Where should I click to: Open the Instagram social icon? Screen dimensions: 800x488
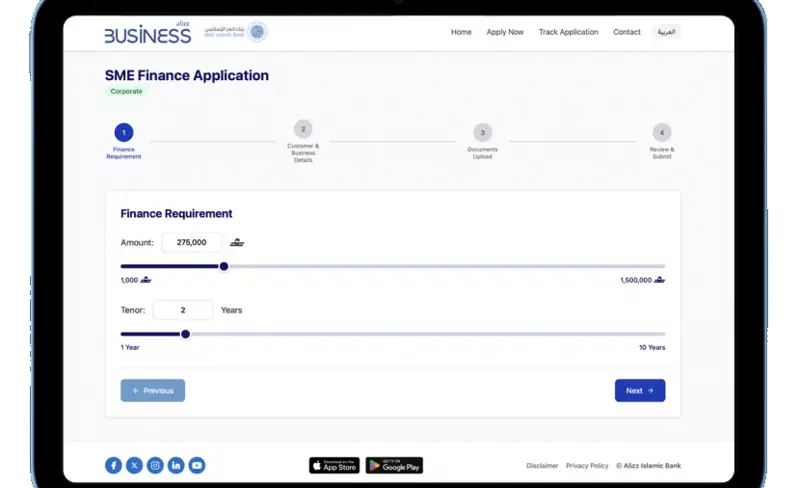(155, 465)
